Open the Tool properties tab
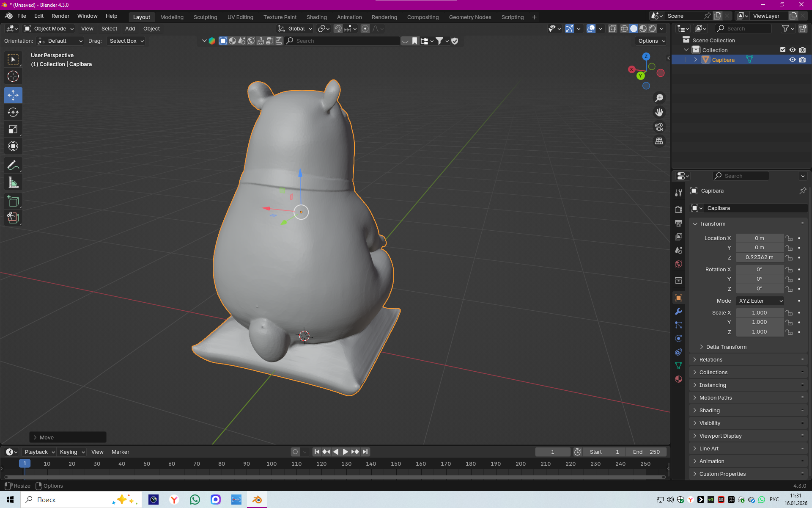 pos(679,193)
